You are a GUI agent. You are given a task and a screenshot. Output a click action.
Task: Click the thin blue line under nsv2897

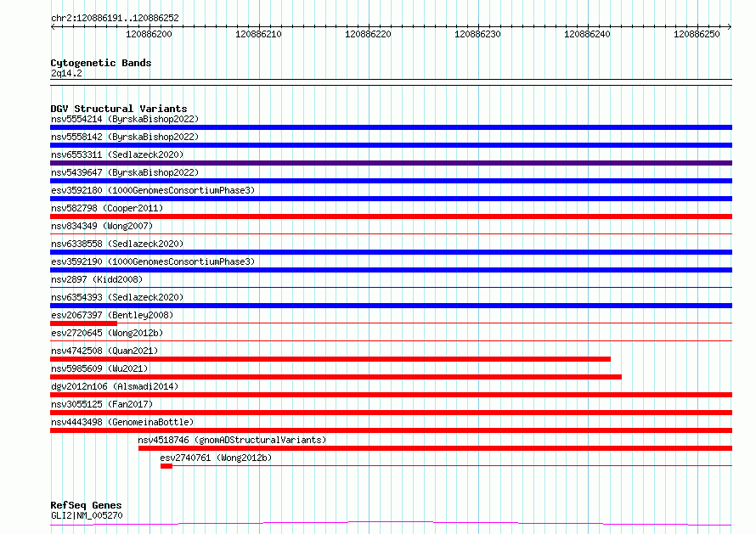[391, 288]
